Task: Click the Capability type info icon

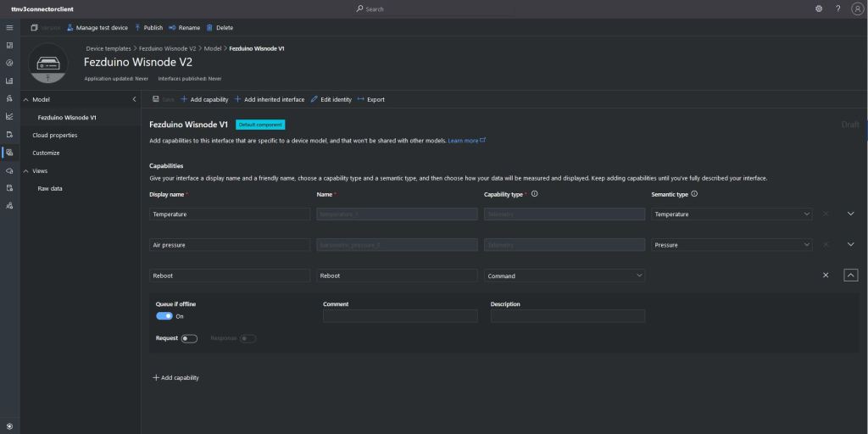Action: [534, 194]
